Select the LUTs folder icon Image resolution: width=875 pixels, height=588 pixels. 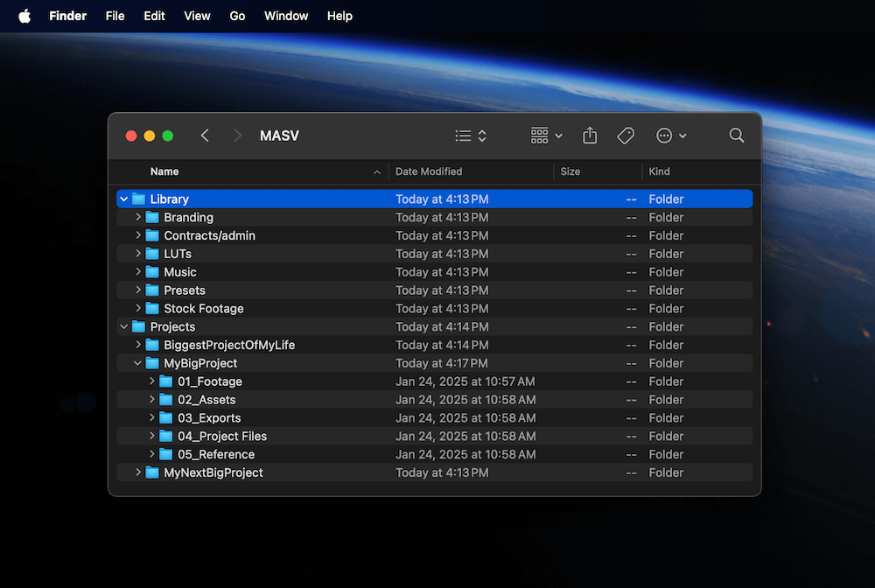pyautogui.click(x=152, y=254)
